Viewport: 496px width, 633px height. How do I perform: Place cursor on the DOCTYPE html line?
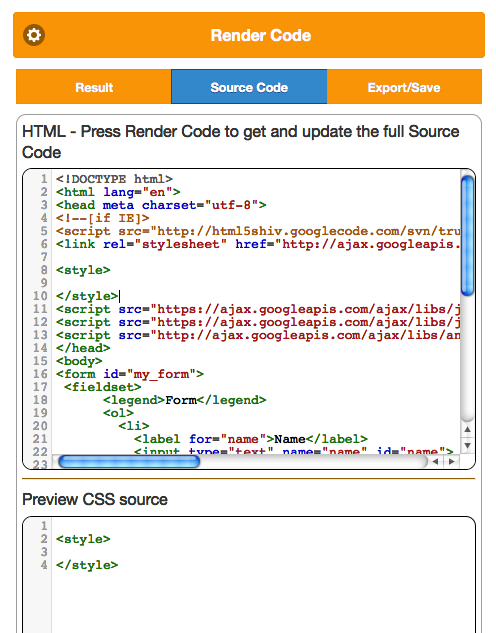[114, 179]
